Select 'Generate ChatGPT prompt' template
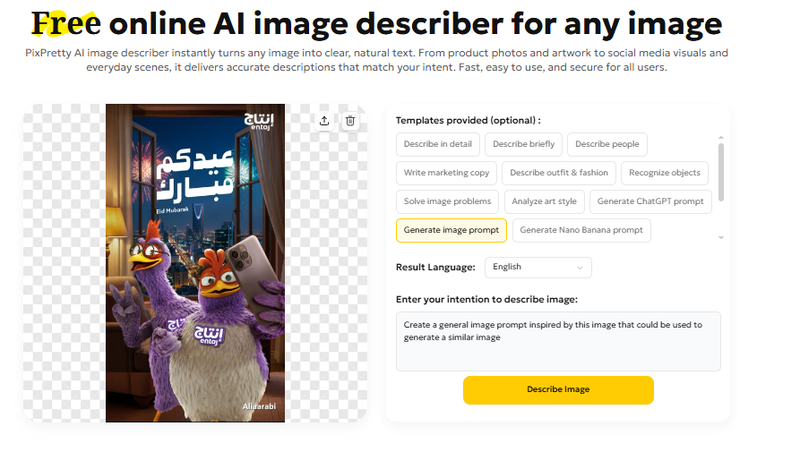Viewport: 800px width, 469px height. click(x=650, y=201)
